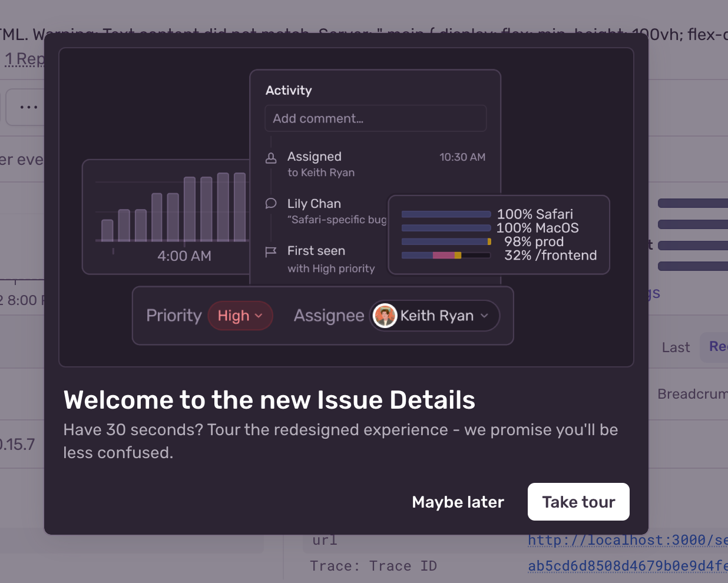Click the Take tour button
Image resolution: width=728 pixels, height=583 pixels.
tap(578, 502)
